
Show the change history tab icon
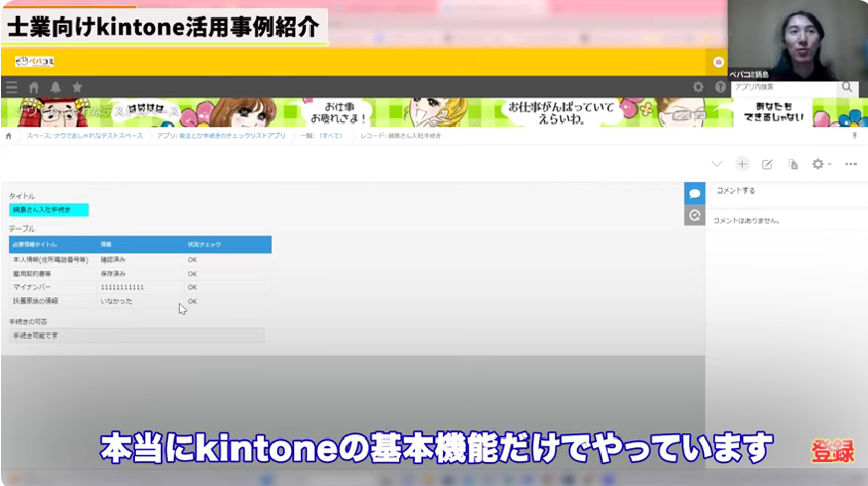click(695, 215)
